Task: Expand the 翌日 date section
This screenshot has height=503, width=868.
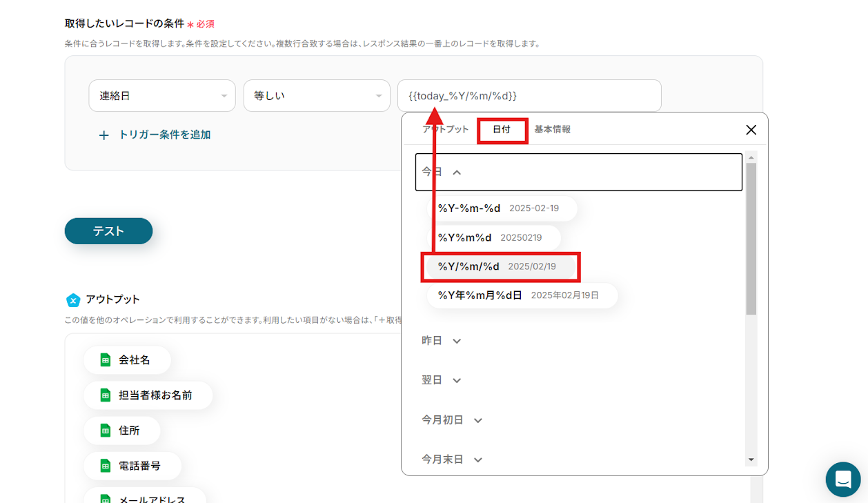Action: 442,380
